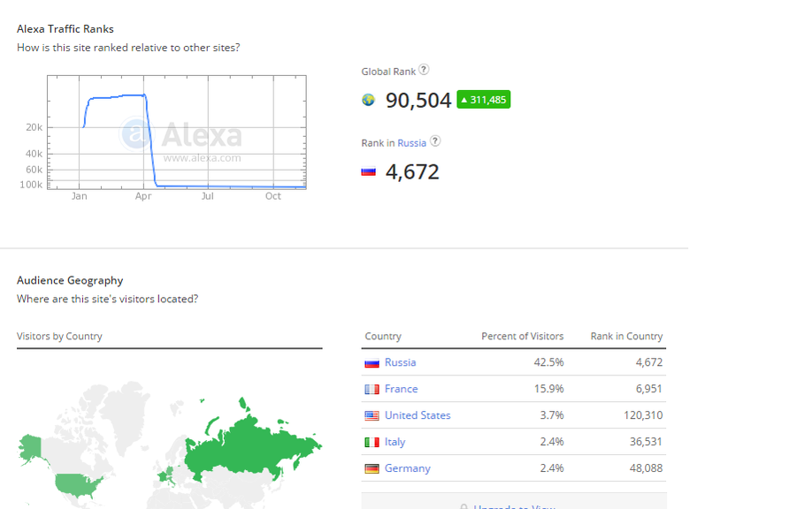Click the Rank in Russia help icon
The height and width of the screenshot is (509, 812).
435,141
